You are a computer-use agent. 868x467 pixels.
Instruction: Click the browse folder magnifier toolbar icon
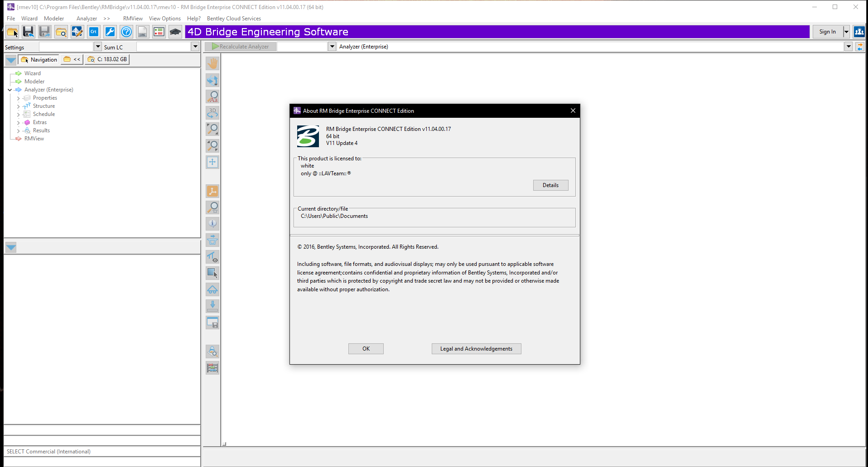(x=61, y=32)
